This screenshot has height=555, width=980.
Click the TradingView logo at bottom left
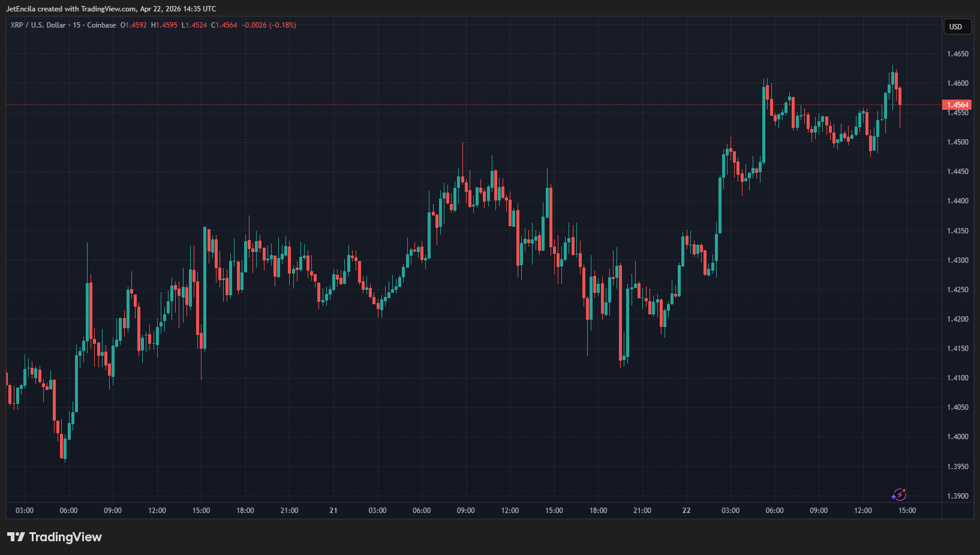coord(55,537)
